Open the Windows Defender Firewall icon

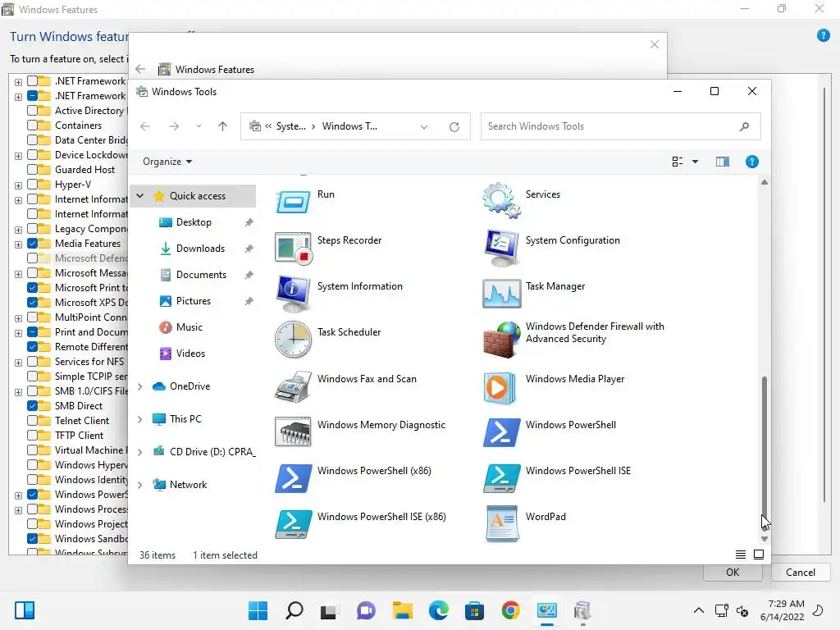pyautogui.click(x=501, y=340)
